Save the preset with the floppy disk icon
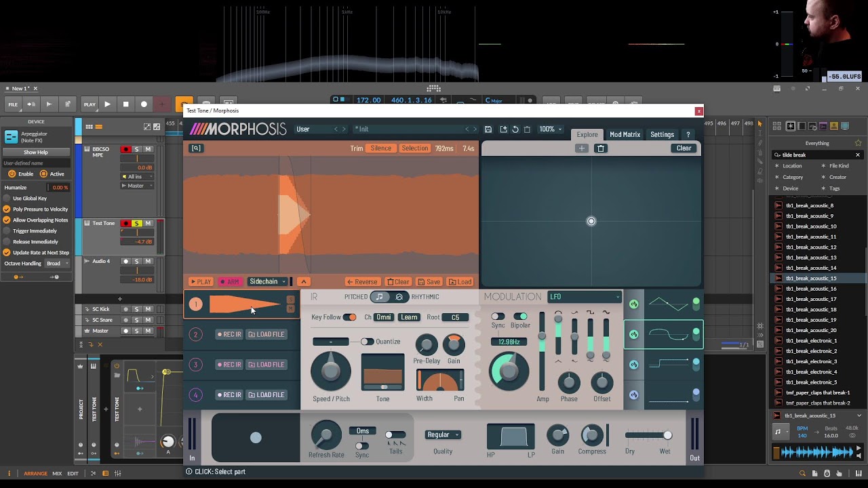The width and height of the screenshot is (868, 488). [488, 129]
